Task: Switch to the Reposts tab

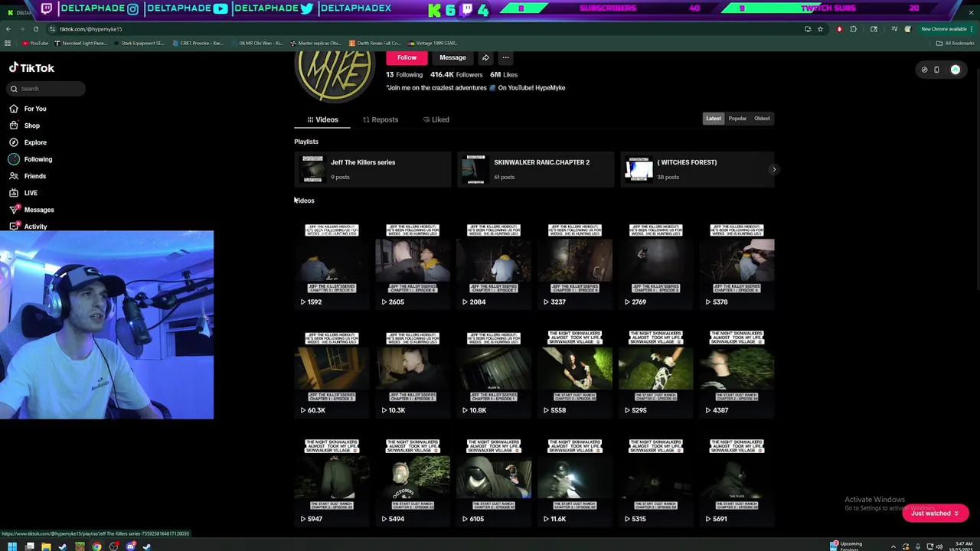Action: (x=381, y=119)
